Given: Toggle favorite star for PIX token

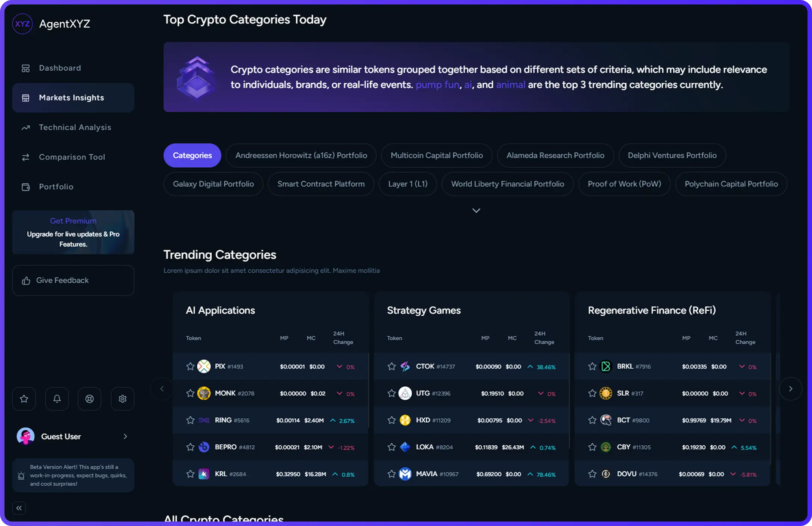Looking at the screenshot, I should click(x=190, y=366).
